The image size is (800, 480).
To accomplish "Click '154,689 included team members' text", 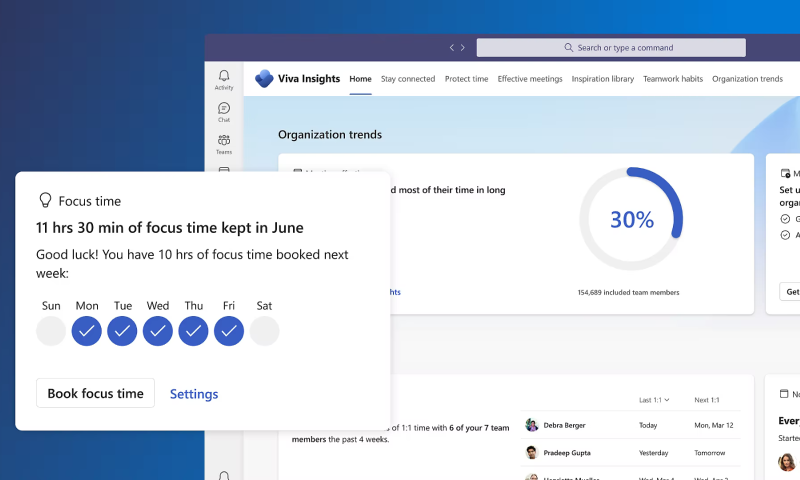I will click(x=629, y=292).
